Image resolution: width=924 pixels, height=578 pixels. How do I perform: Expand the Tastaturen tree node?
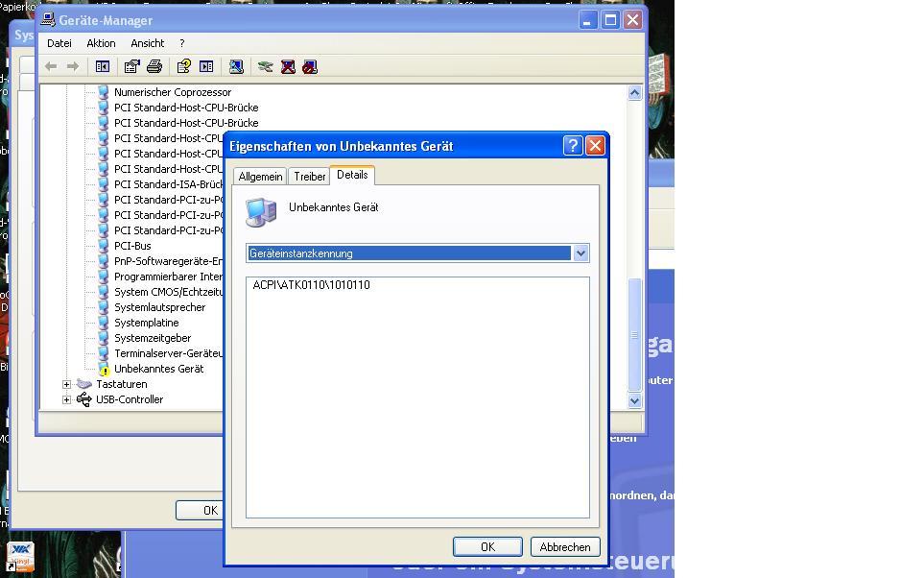click(x=66, y=384)
